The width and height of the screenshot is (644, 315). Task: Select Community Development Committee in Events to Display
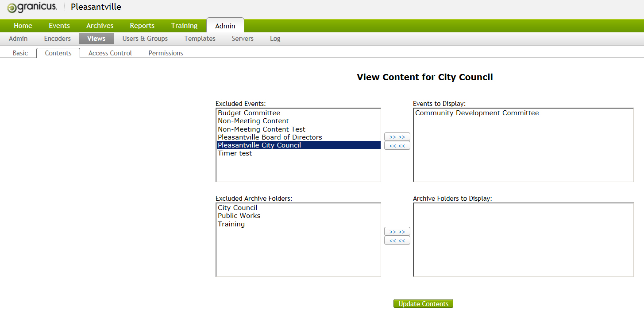(x=477, y=113)
